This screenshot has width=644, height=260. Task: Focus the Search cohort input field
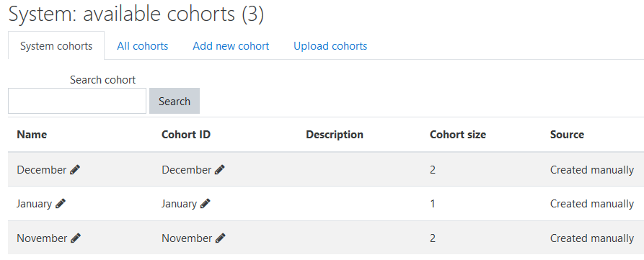77,101
